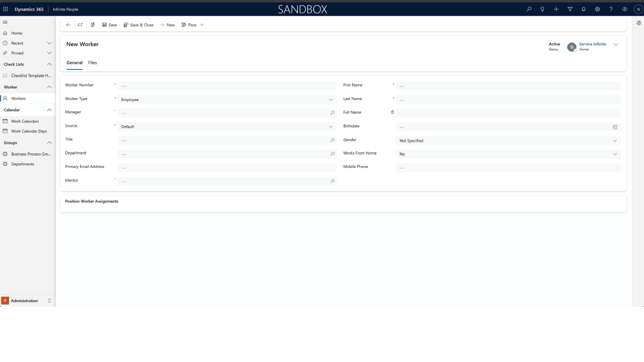The image size is (644, 362).
Task: Click the Work Calendars icon in sidebar
Action: tap(5, 121)
